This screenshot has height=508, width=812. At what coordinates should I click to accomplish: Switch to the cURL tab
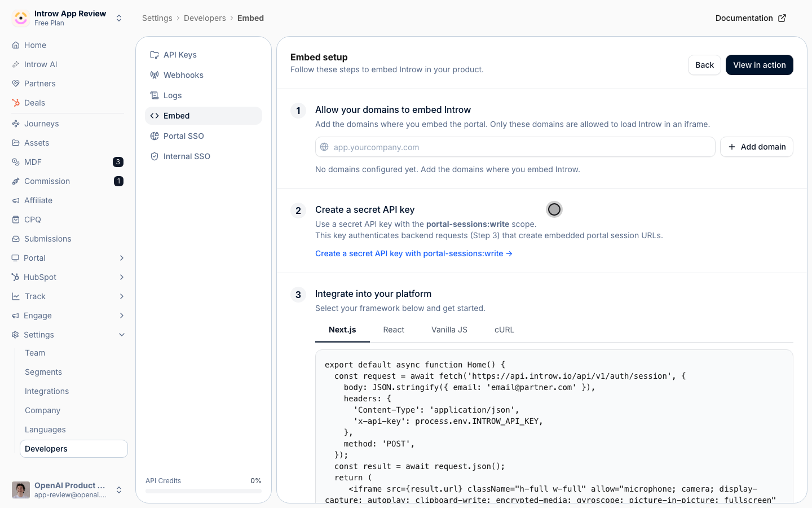(x=504, y=330)
